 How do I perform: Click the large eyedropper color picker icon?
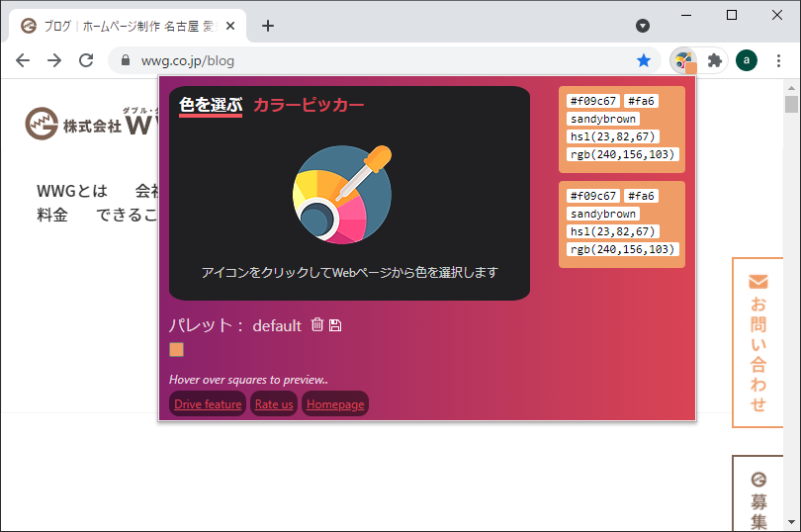[342, 195]
